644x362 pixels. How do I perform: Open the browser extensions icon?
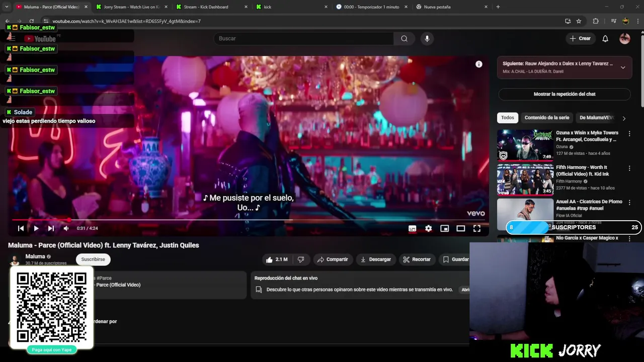click(x=596, y=21)
